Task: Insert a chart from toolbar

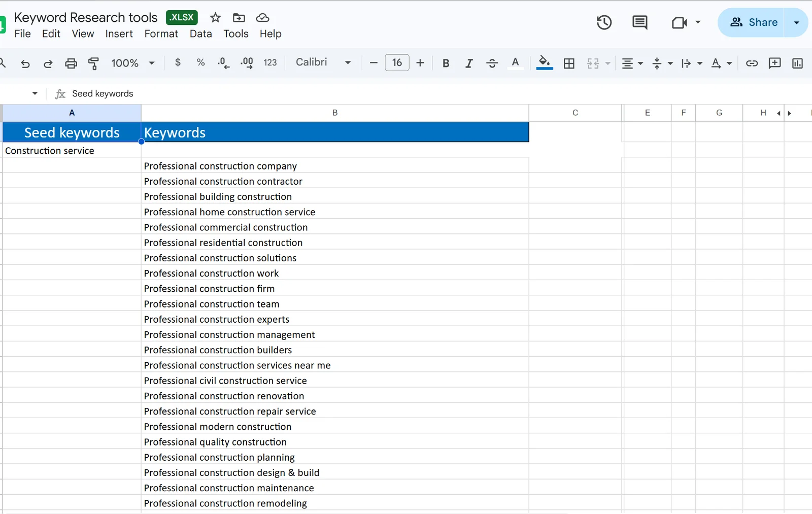Action: pos(797,63)
